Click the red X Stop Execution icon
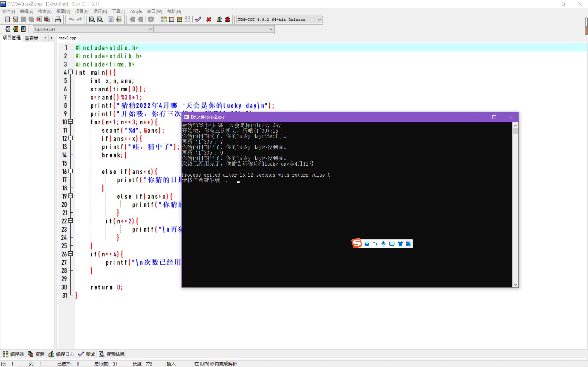Viewport: 588px width, 367px height. (x=209, y=19)
